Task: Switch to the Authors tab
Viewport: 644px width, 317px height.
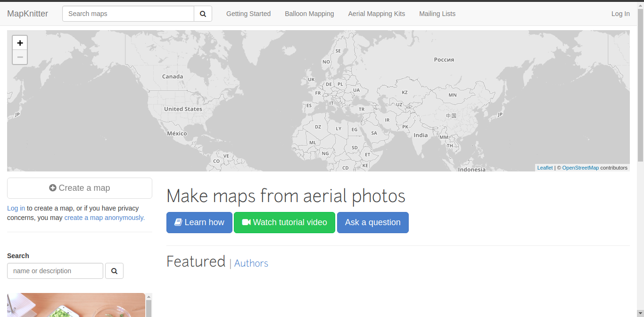Action: [251, 263]
